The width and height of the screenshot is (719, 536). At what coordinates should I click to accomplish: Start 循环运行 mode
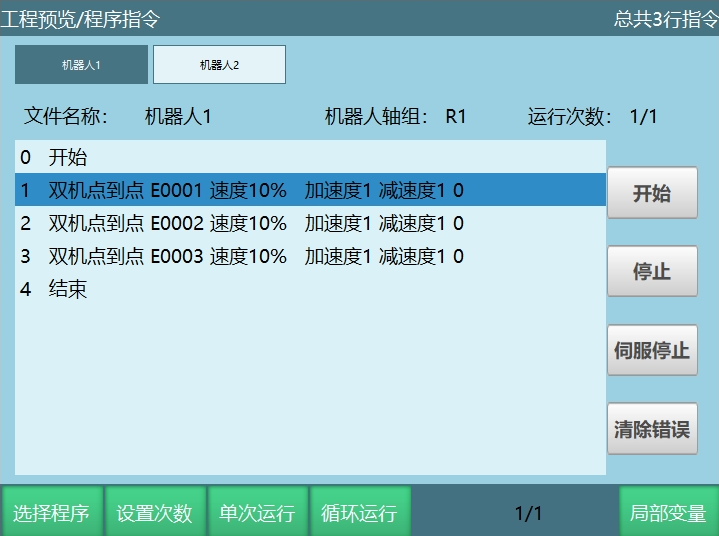[360, 513]
